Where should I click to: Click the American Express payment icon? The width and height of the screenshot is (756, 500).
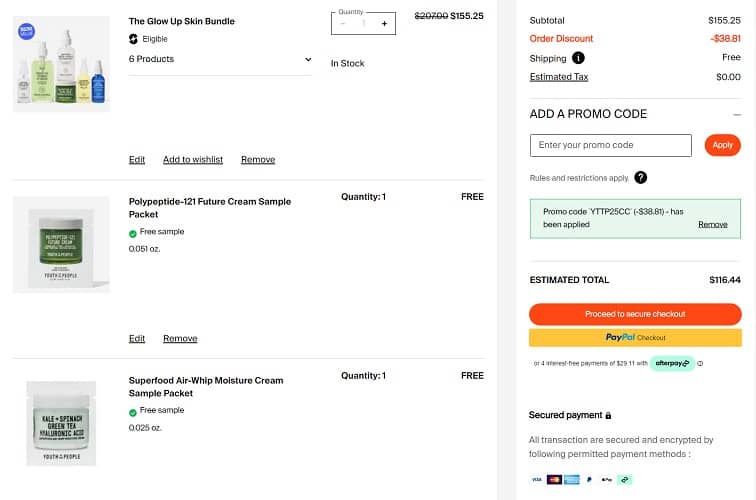[572, 480]
